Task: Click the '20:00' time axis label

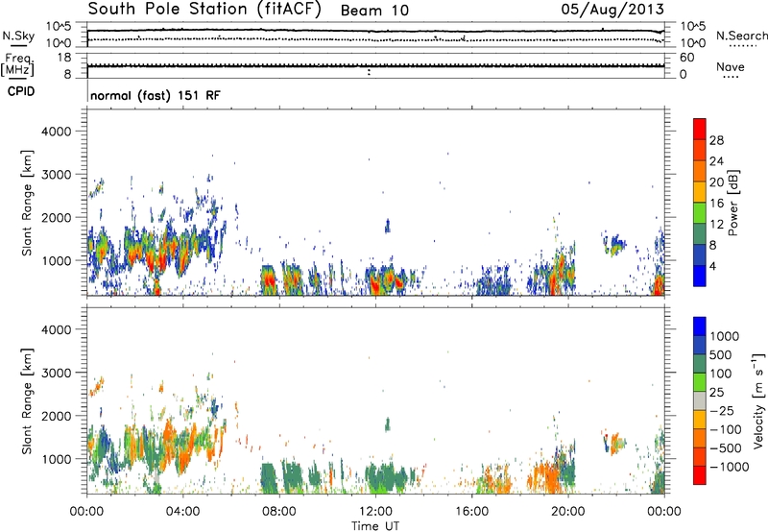Action: pyautogui.click(x=567, y=512)
